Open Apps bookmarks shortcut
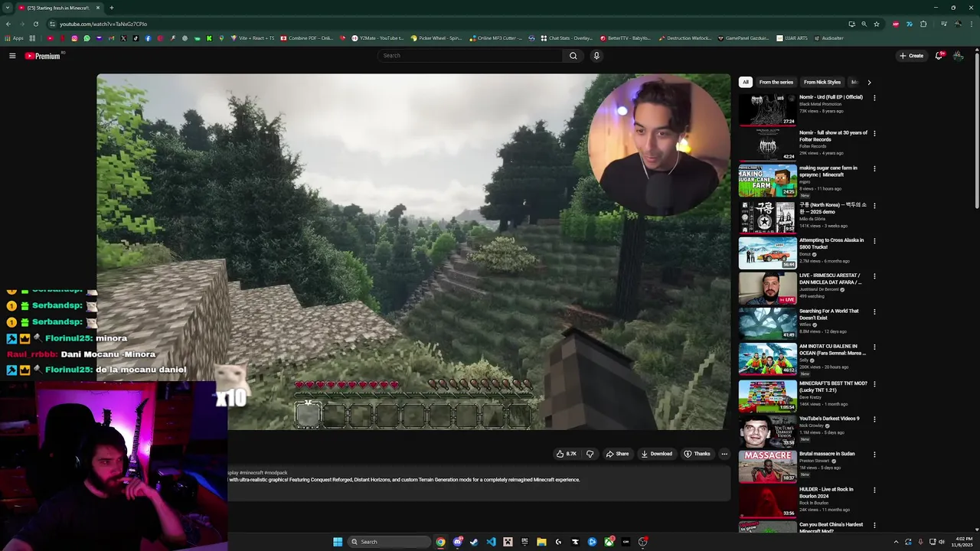 click(13, 38)
